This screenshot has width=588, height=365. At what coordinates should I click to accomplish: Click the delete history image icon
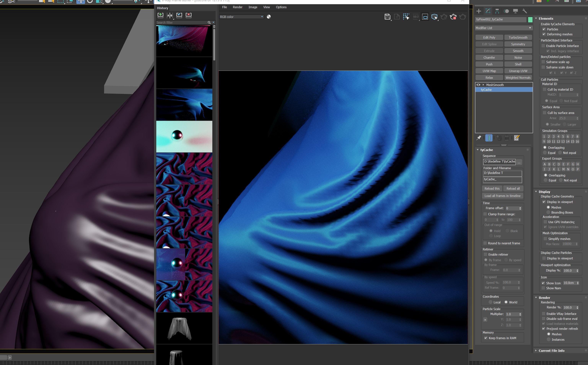pyautogui.click(x=189, y=15)
